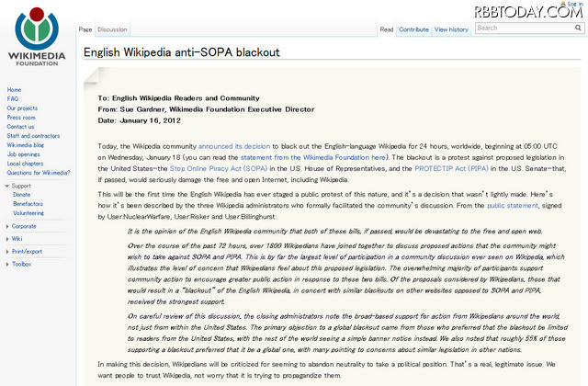
Task: Open the View history tab
Action: click(x=451, y=29)
